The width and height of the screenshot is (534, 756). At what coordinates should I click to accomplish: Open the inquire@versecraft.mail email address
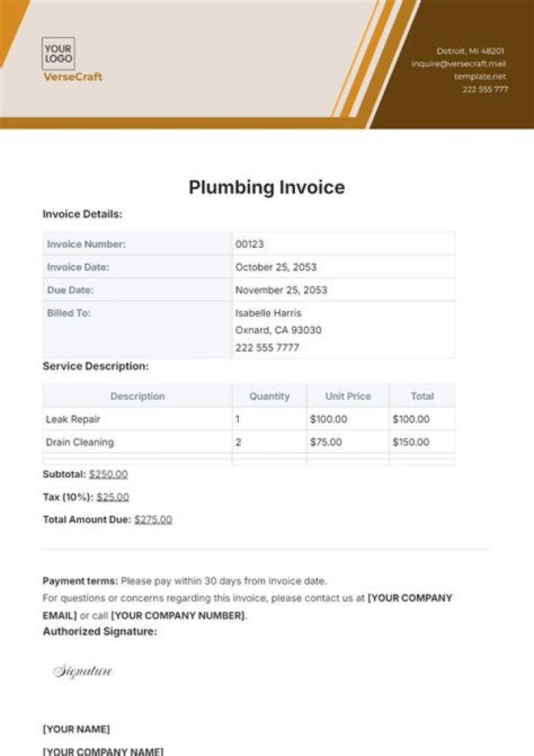coord(458,64)
